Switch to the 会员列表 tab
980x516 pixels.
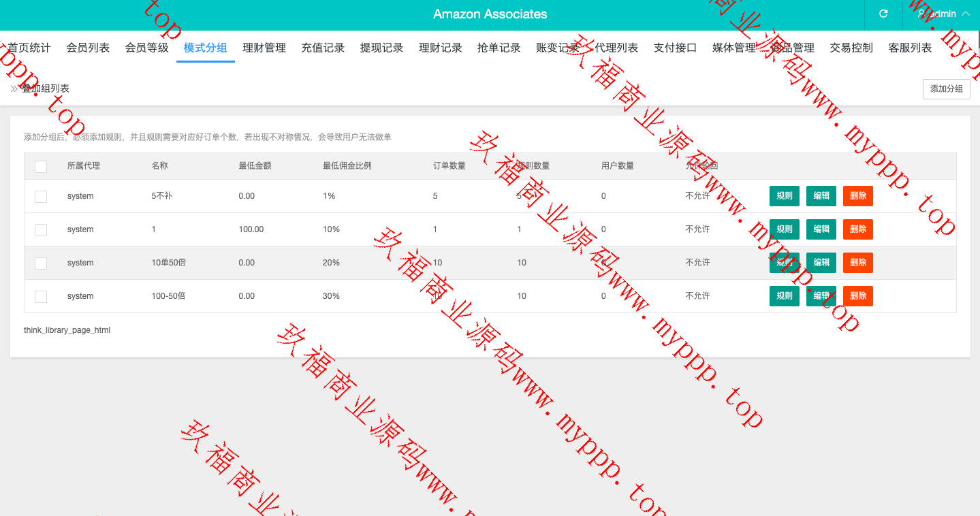point(88,48)
